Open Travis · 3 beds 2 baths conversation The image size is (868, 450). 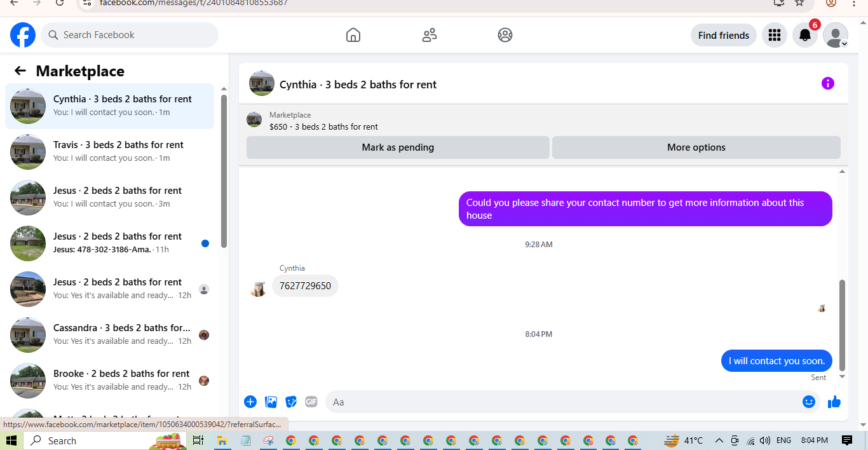point(109,152)
